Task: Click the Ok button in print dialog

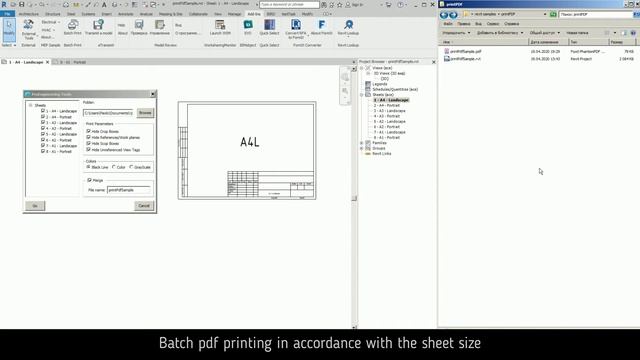Action: [35, 206]
